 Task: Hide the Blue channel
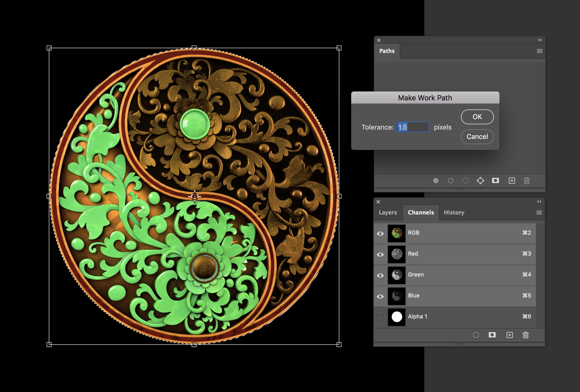[380, 296]
